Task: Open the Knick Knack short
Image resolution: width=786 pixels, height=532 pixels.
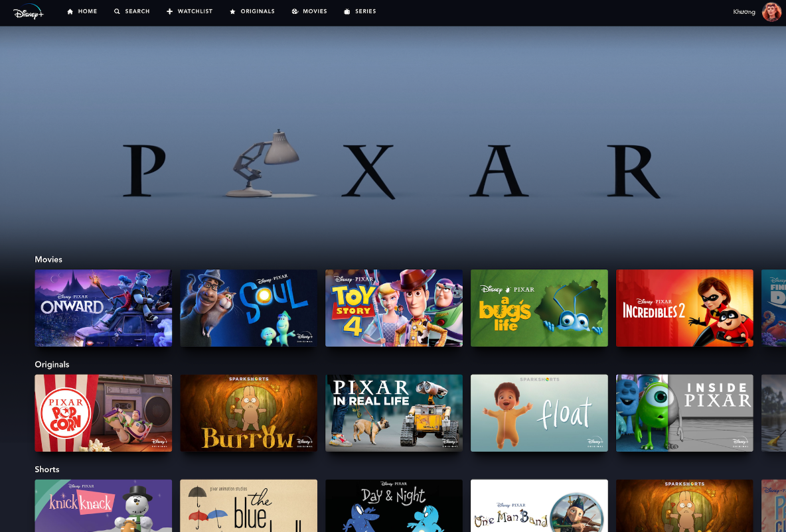Action: 104,506
